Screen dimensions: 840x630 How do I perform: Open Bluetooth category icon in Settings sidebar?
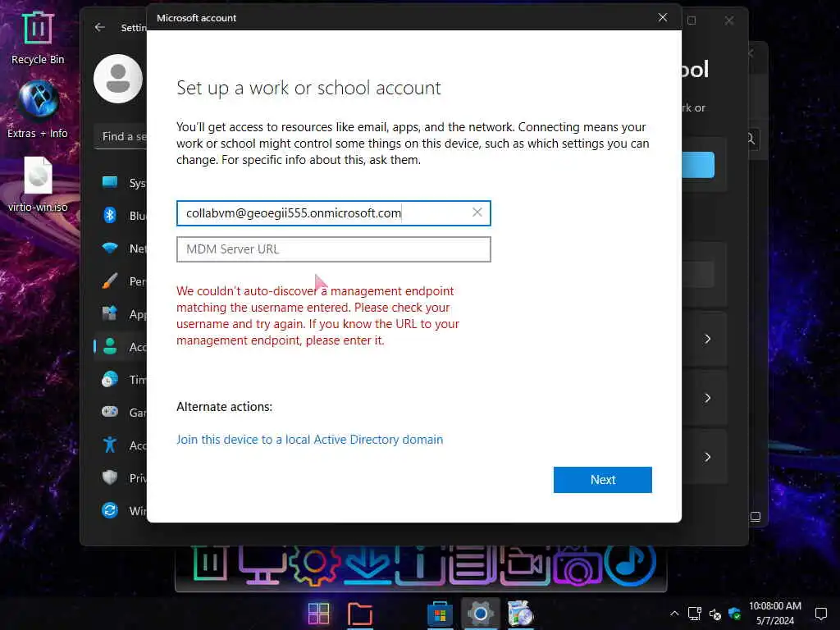pos(110,216)
